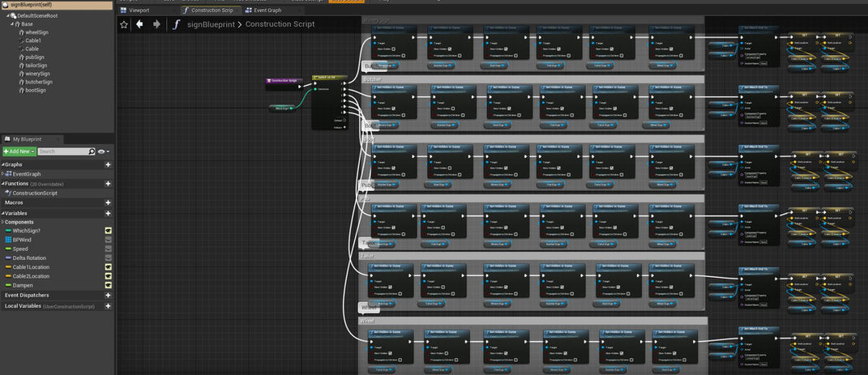The height and width of the screenshot is (375, 868).
Task: Click the favorite star icon beside the breadcrumb
Action: click(124, 24)
